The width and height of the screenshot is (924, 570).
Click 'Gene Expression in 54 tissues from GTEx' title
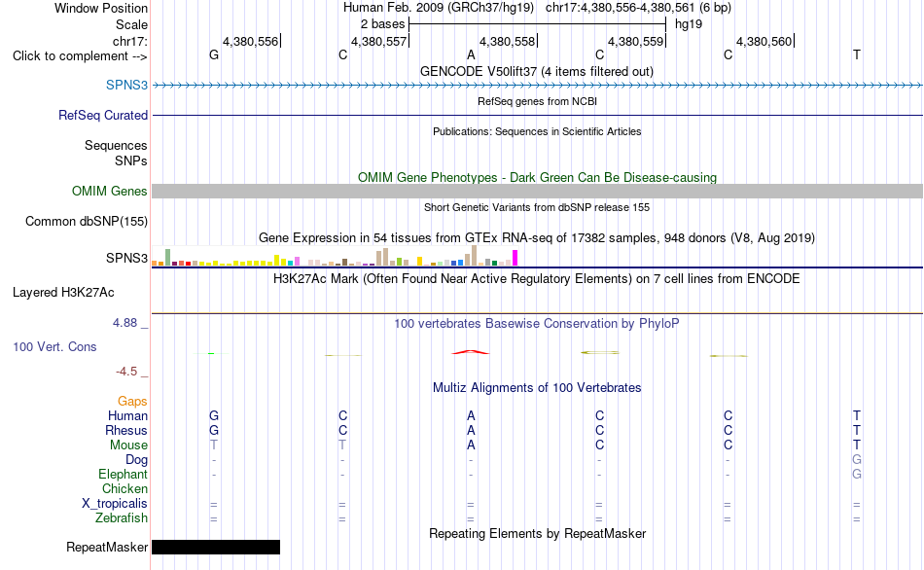537,238
